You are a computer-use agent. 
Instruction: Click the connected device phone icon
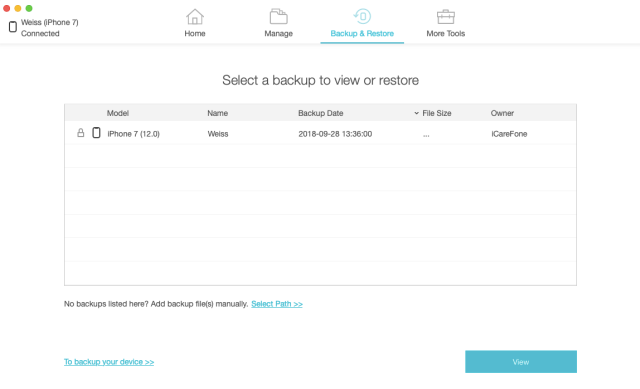13,27
